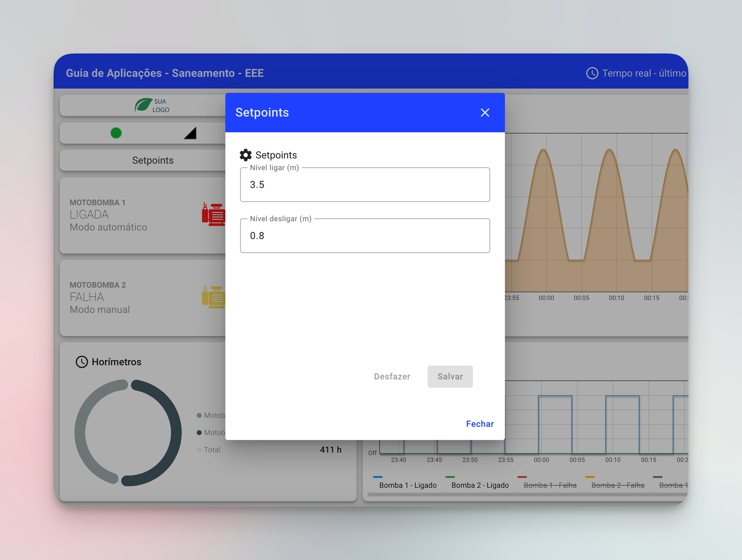This screenshot has height=560, width=742.
Task: Close the Setpoints dialog with X
Action: pos(485,113)
